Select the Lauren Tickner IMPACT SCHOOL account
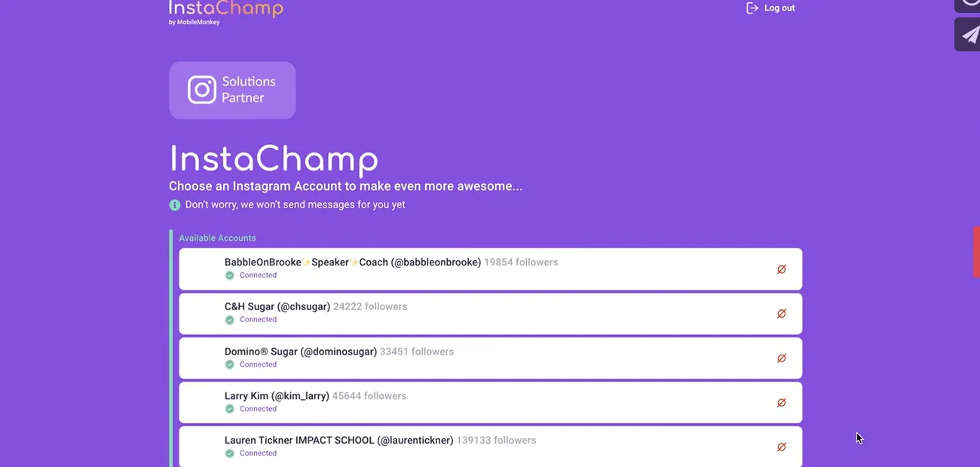Screen dimensions: 980x467 click(490, 447)
